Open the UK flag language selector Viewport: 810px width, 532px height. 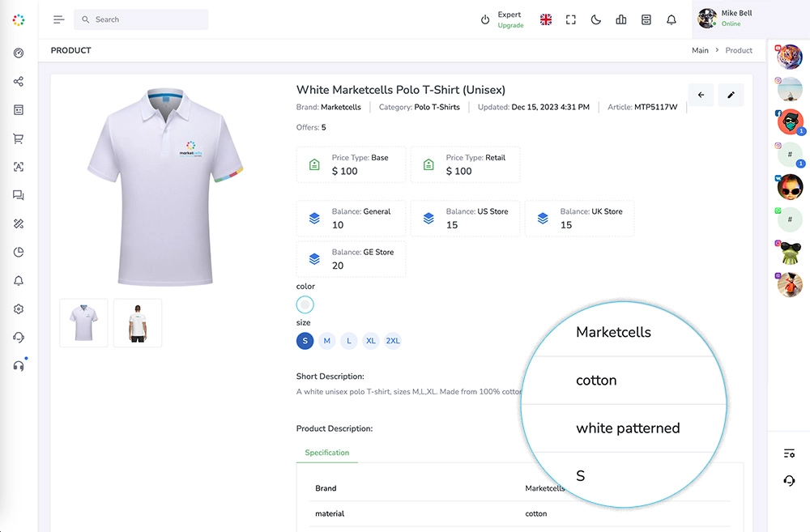546,20
